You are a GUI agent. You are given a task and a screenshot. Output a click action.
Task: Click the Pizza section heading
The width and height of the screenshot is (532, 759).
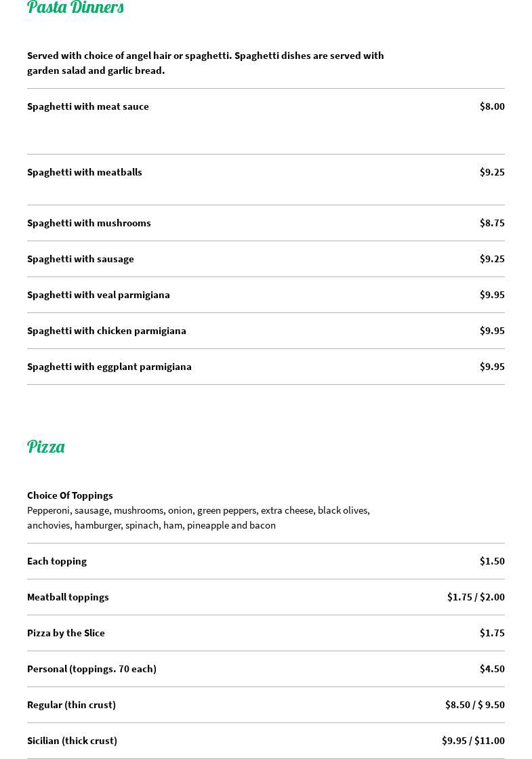(x=46, y=447)
